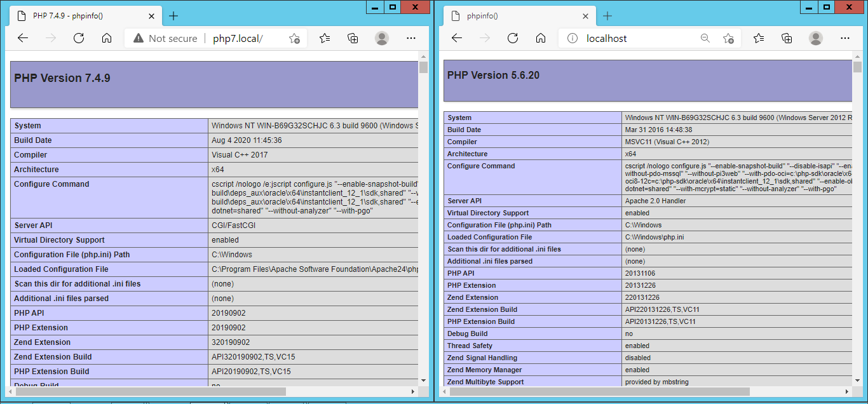View site information icon for localhost

pos(573,39)
